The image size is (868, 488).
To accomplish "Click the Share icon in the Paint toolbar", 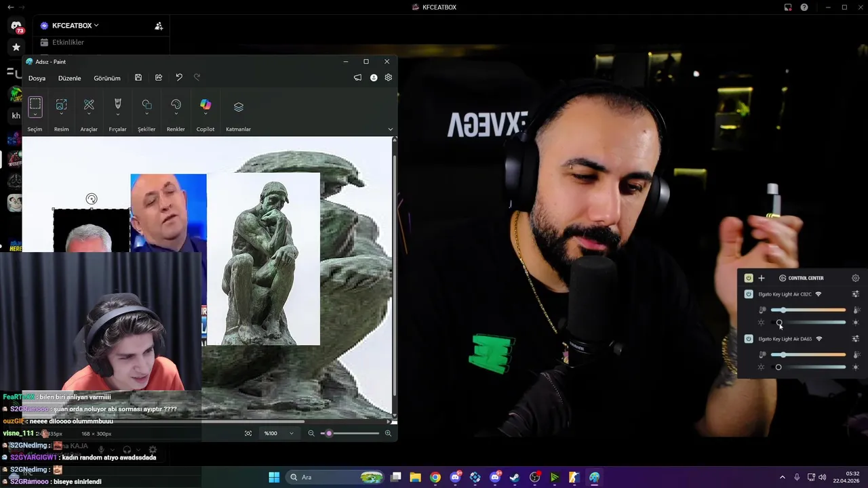I will click(159, 78).
